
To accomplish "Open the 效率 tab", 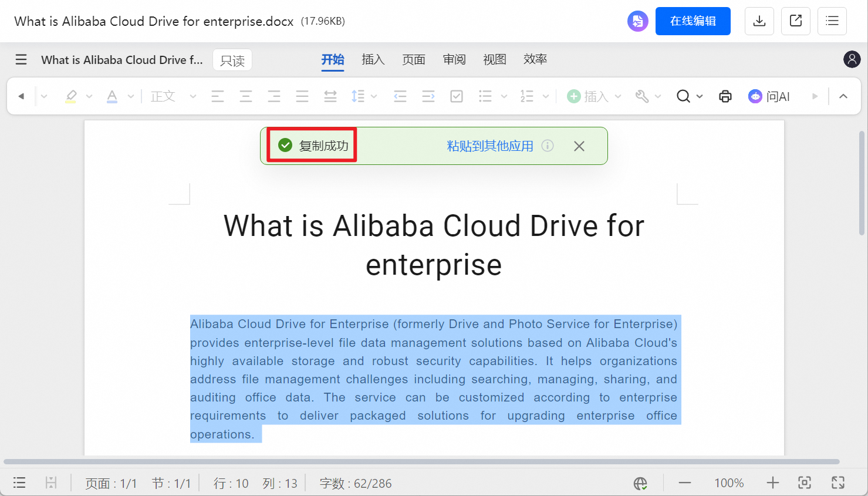I will [x=535, y=59].
